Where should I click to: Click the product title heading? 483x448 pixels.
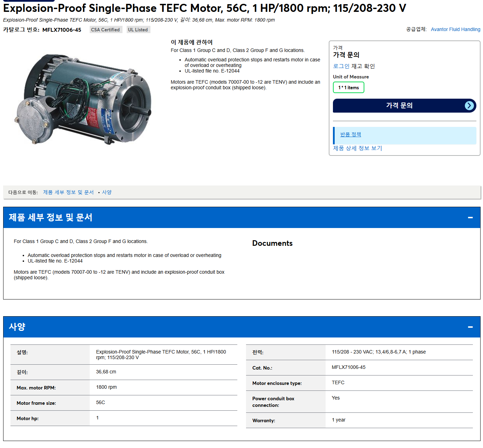[205, 8]
